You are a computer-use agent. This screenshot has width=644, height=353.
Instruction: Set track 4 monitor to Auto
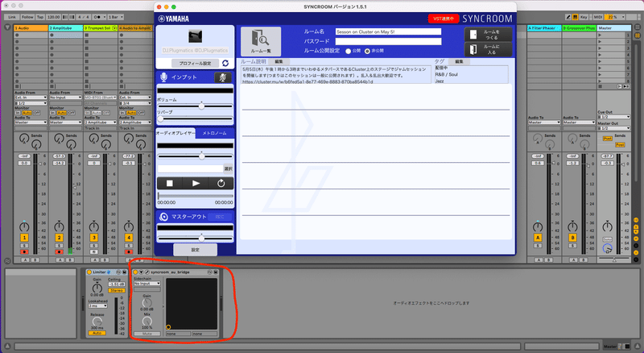pos(131,113)
